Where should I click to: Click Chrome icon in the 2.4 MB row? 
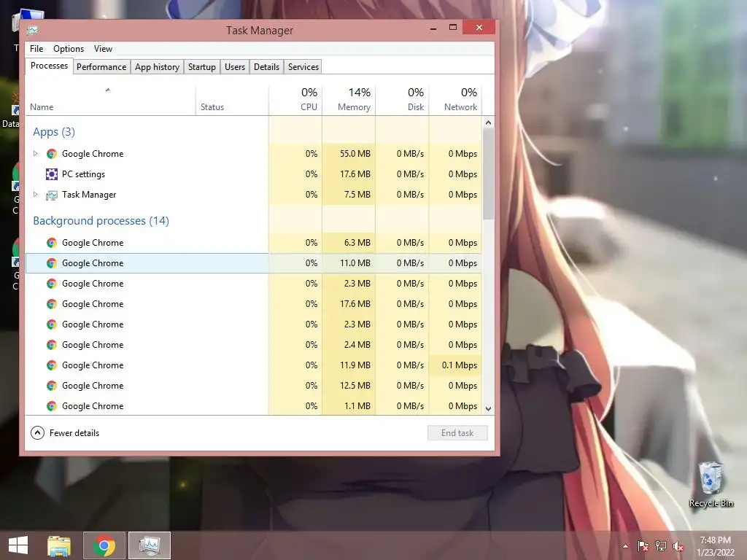52,345
